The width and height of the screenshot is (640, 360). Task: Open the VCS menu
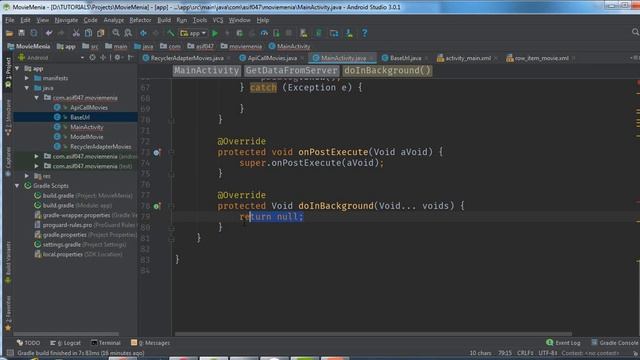tap(218, 20)
